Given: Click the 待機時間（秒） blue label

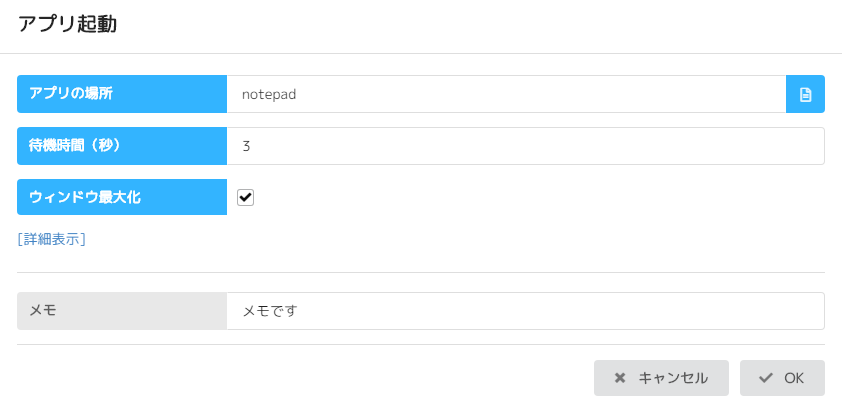Looking at the screenshot, I should [x=122, y=146].
